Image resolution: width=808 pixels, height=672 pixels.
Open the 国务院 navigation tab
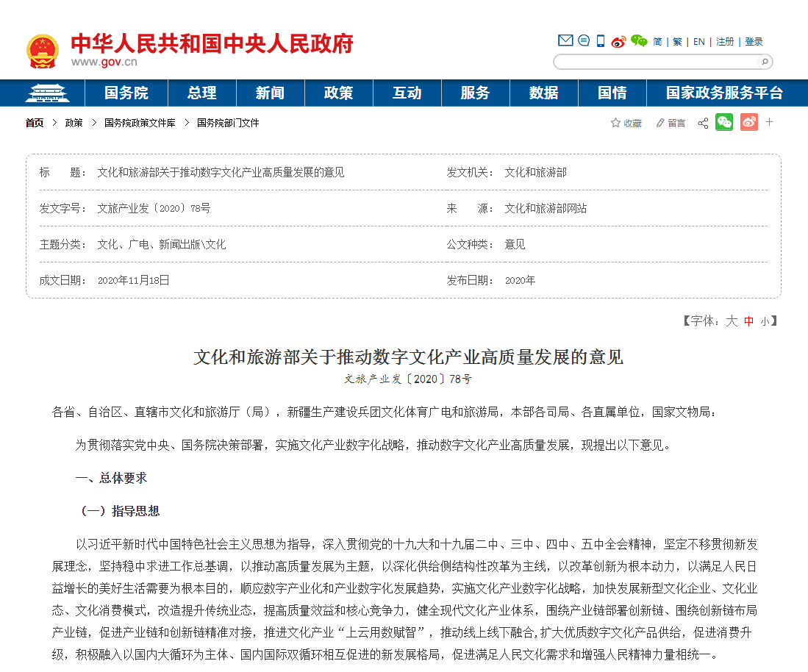(126, 93)
